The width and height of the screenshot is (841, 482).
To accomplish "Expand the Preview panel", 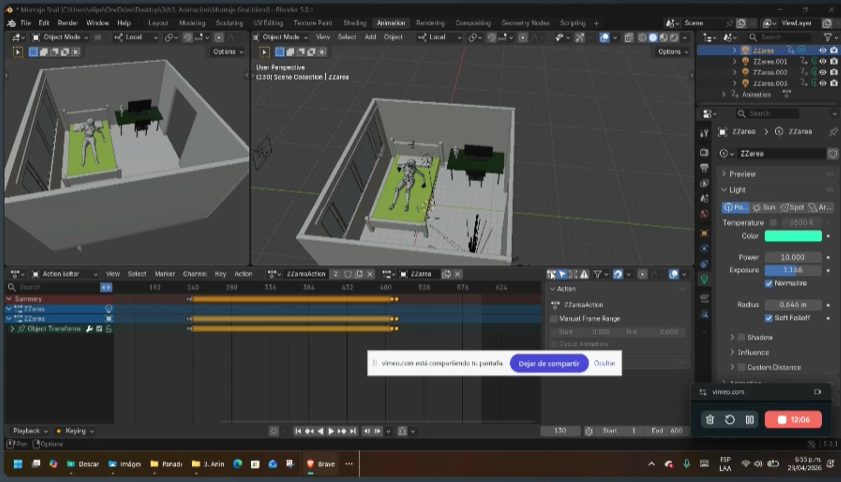I will click(742, 174).
